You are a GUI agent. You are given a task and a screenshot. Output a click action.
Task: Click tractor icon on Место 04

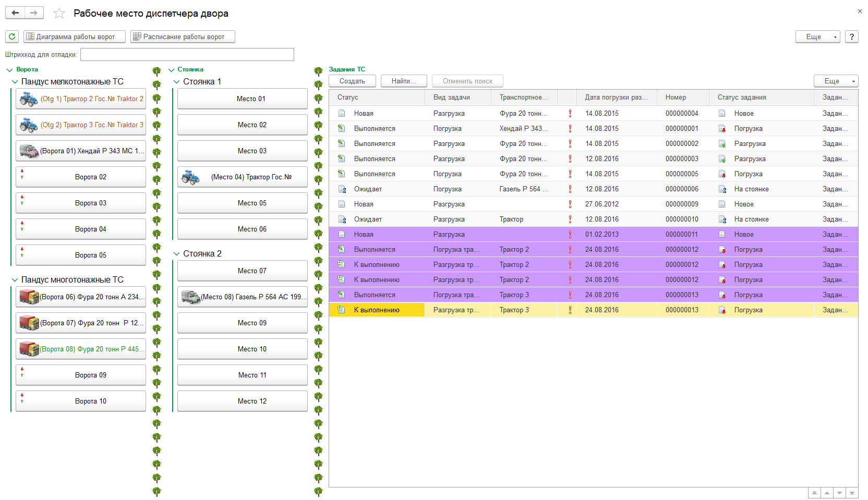(190, 177)
